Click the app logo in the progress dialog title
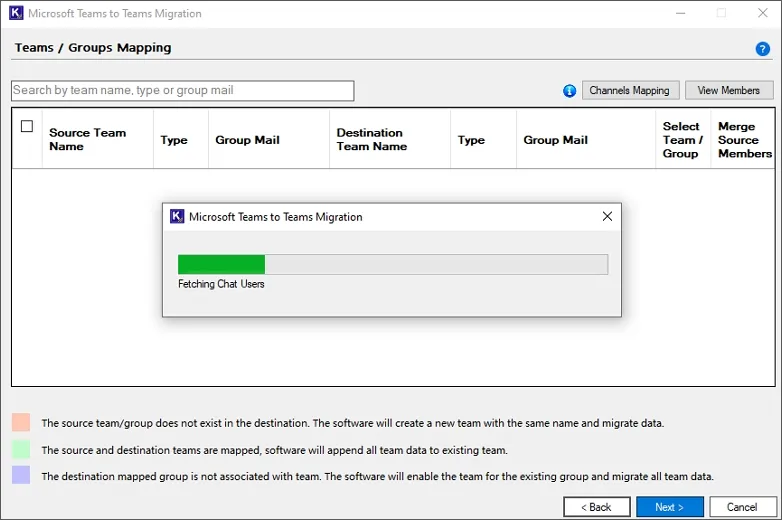Image resolution: width=782 pixels, height=520 pixels. point(177,216)
